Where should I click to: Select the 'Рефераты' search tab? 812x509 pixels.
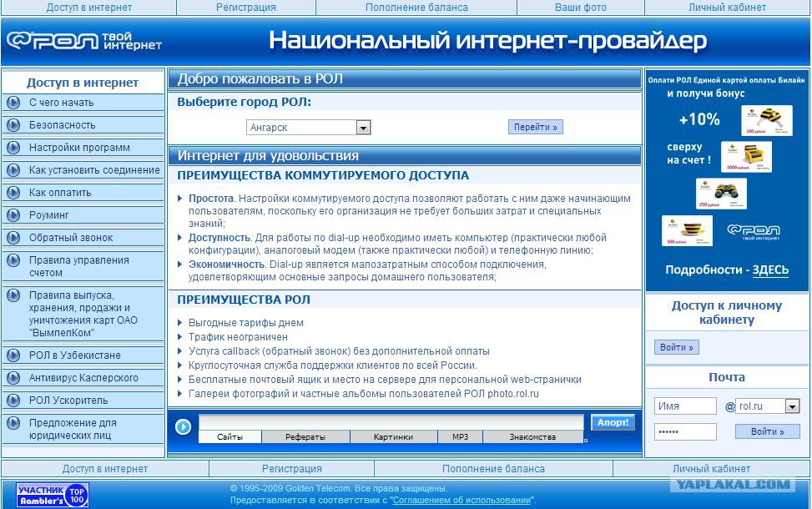pyautogui.click(x=305, y=437)
